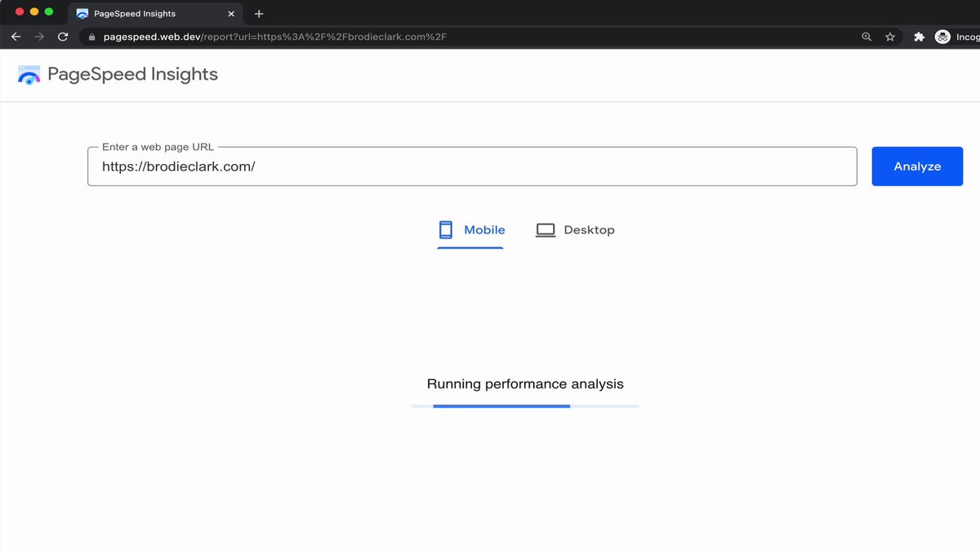Screen dimensions: 980x551
Task: Click the Incognito profile icon
Action: [x=942, y=37]
